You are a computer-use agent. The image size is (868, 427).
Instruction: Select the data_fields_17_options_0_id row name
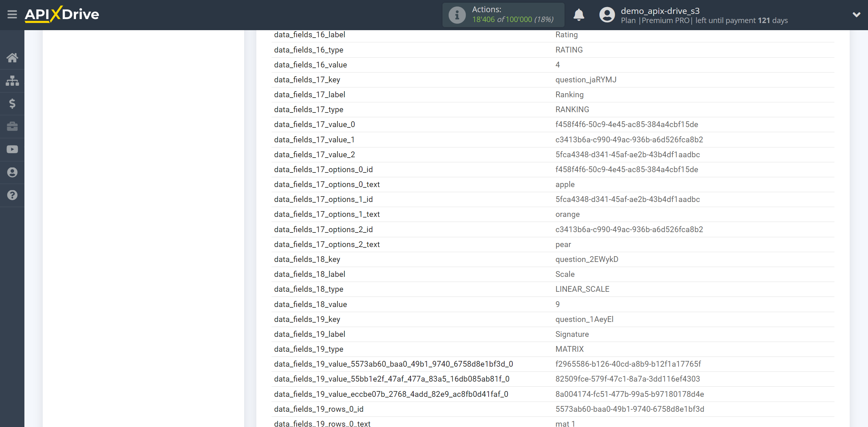point(323,169)
